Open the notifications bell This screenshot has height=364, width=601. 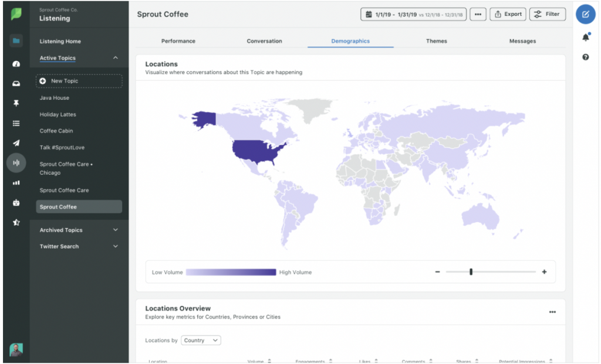(586, 37)
